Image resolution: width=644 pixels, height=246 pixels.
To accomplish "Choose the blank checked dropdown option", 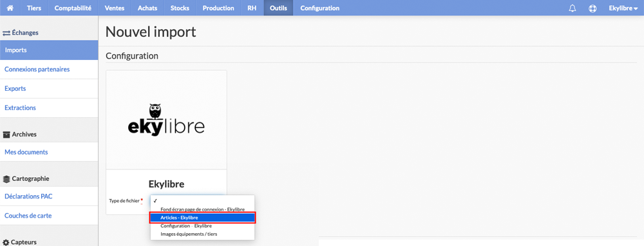I will click(202, 201).
